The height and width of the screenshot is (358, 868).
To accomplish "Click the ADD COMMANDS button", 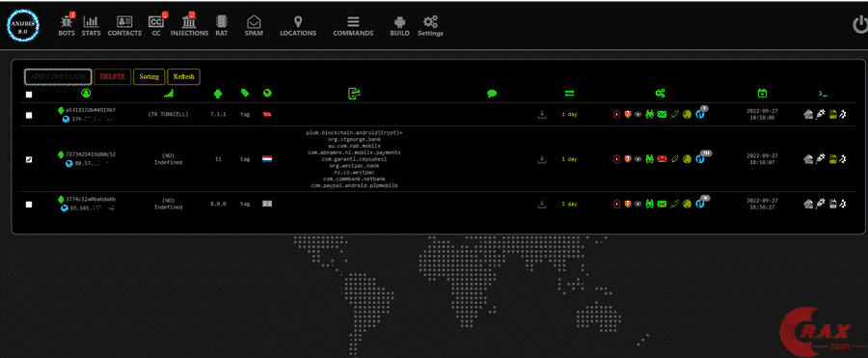I will (x=58, y=76).
